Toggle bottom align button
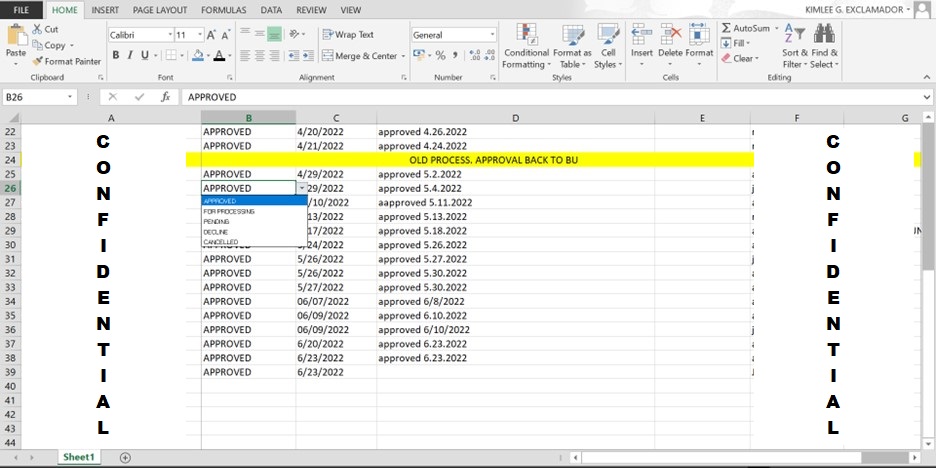This screenshot has width=936, height=468. point(274,34)
